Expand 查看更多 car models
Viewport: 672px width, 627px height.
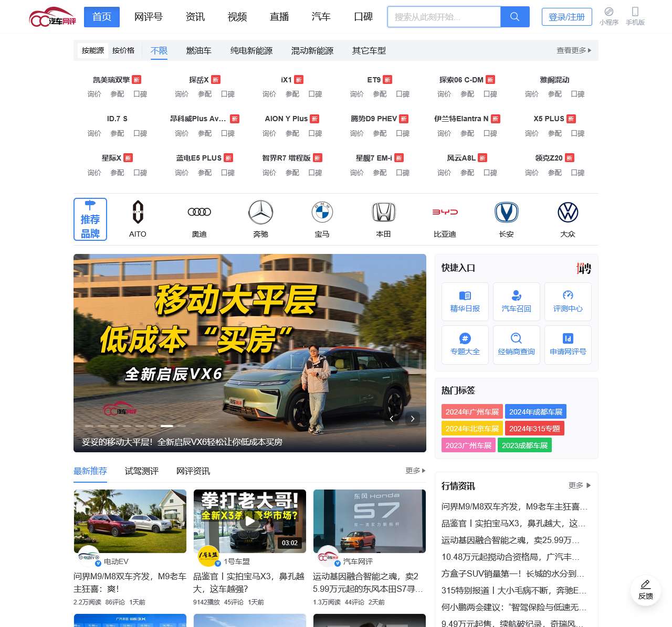click(x=574, y=50)
